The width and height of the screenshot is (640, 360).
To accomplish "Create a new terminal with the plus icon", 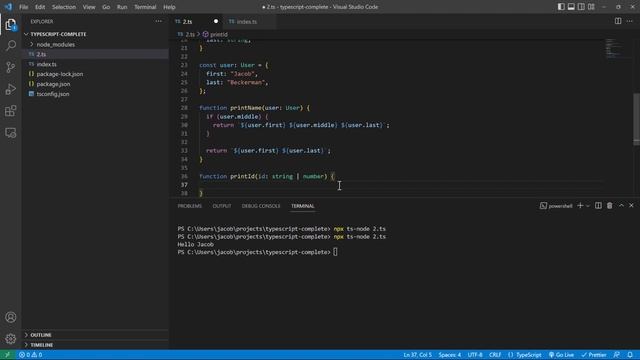I will click(580, 206).
